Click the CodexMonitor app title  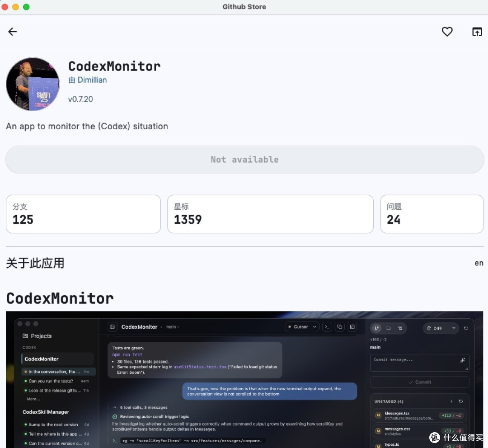[114, 66]
